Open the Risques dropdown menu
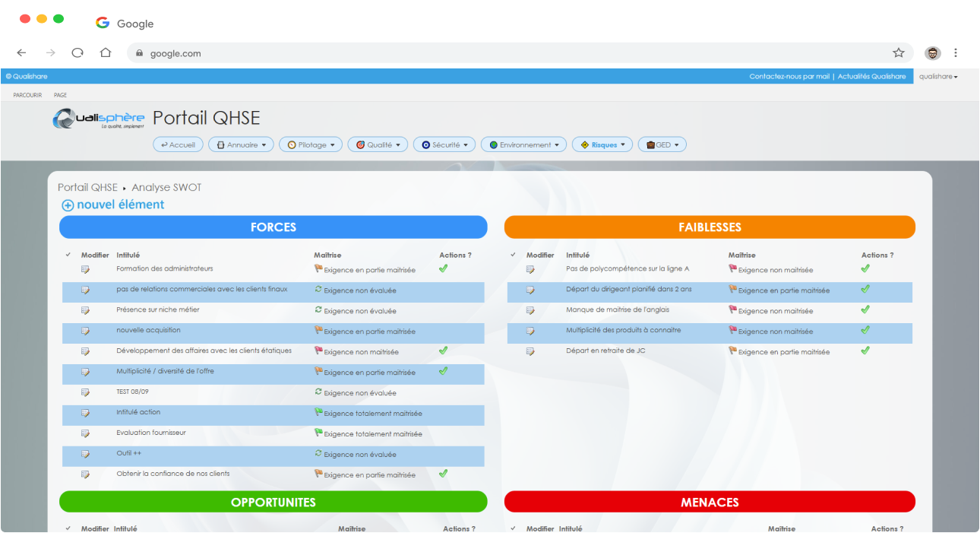This screenshot has height=533, width=980. pos(602,144)
